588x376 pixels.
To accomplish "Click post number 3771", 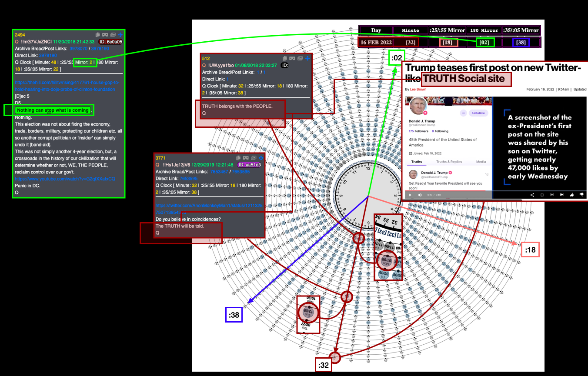I will (161, 158).
